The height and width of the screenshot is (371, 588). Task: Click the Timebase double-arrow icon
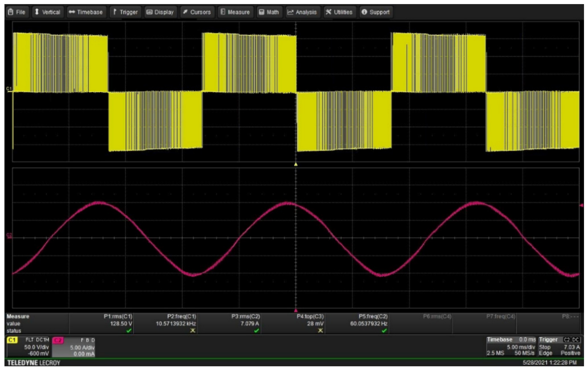72,12
